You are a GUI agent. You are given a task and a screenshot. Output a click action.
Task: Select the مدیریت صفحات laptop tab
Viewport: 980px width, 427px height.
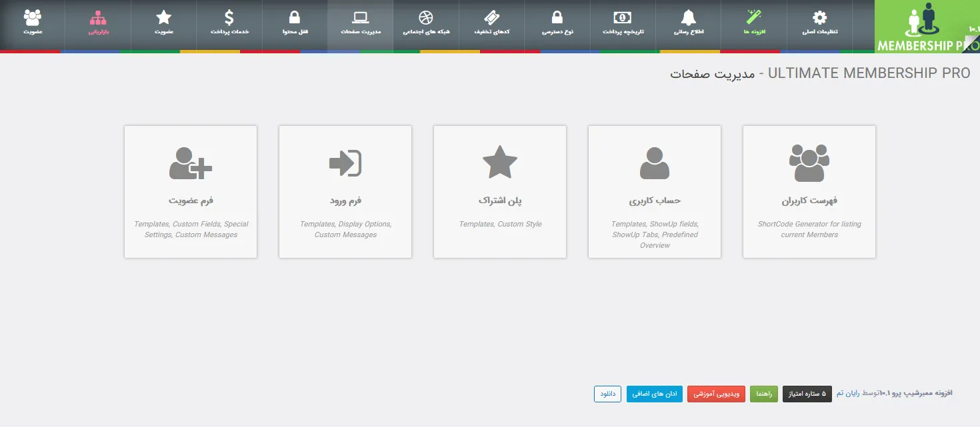click(x=360, y=25)
